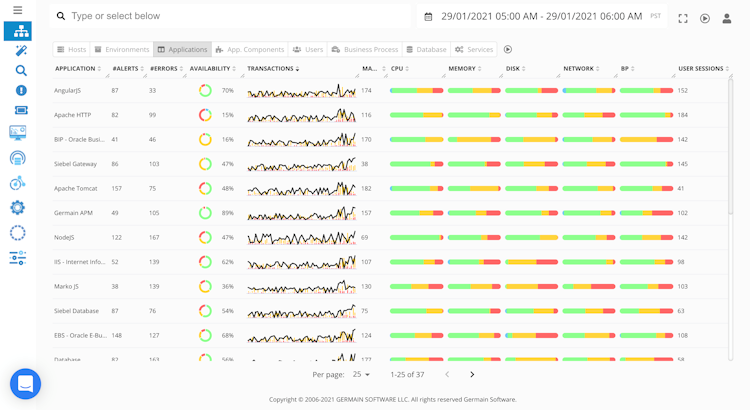This screenshot has width=750, height=410.
Task: Switch to the Business Process tab
Action: coord(365,49)
